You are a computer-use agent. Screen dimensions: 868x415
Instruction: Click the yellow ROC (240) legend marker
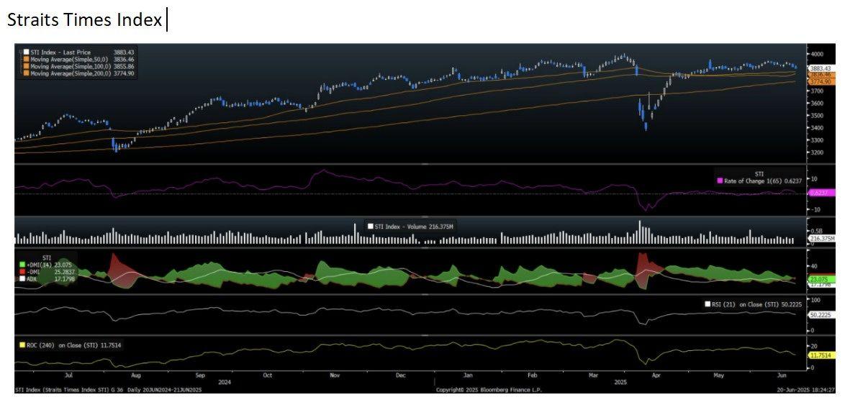click(x=20, y=345)
